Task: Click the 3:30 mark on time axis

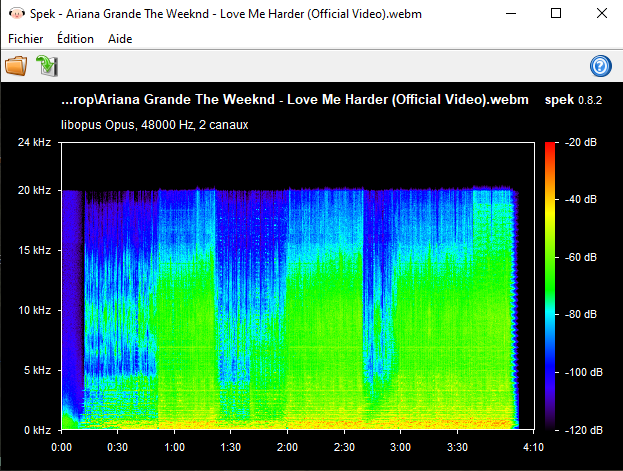Action: pos(457,446)
